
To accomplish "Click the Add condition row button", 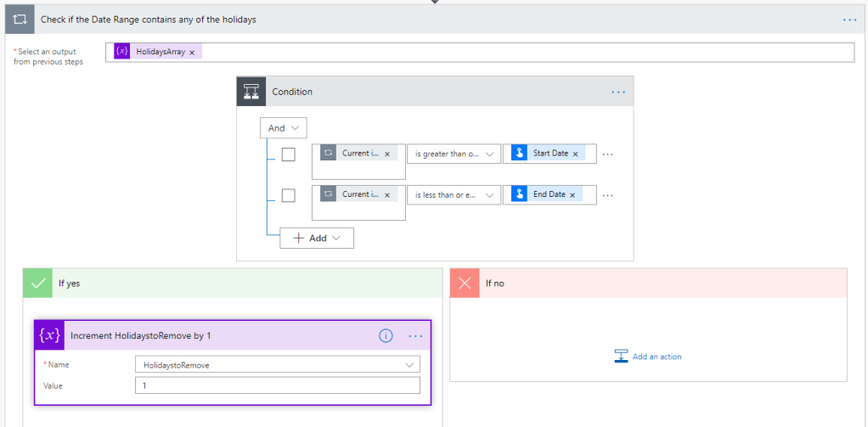I will click(x=316, y=239).
